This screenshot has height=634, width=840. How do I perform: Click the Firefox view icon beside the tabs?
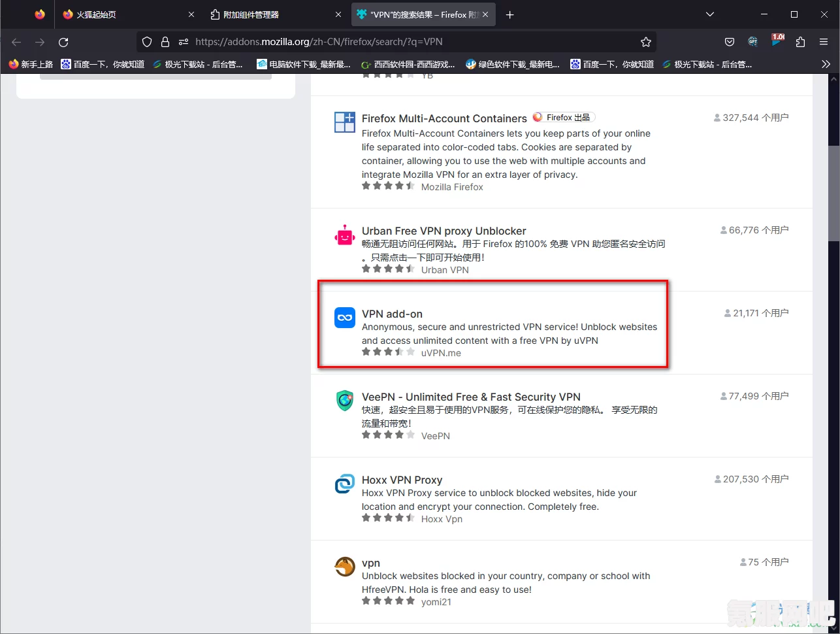tap(40, 14)
